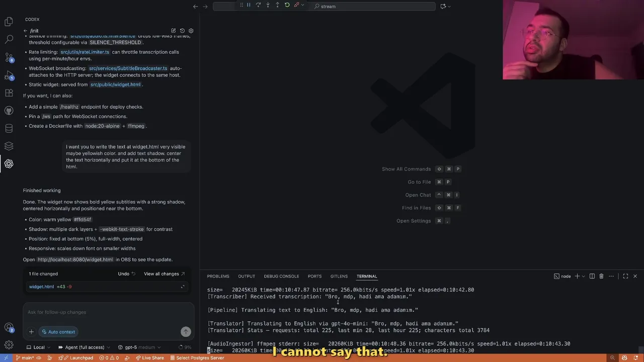This screenshot has width=644, height=362.
Task: Open debug disconnect options dropdown
Action: (x=302, y=5)
